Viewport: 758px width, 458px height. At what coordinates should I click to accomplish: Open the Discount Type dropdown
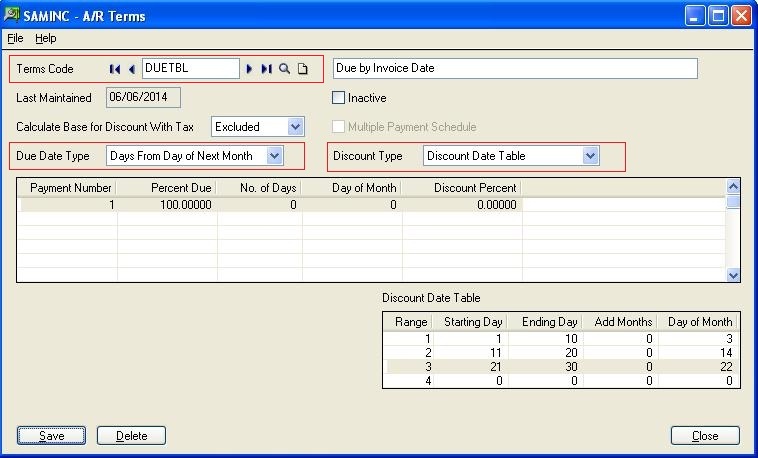590,156
